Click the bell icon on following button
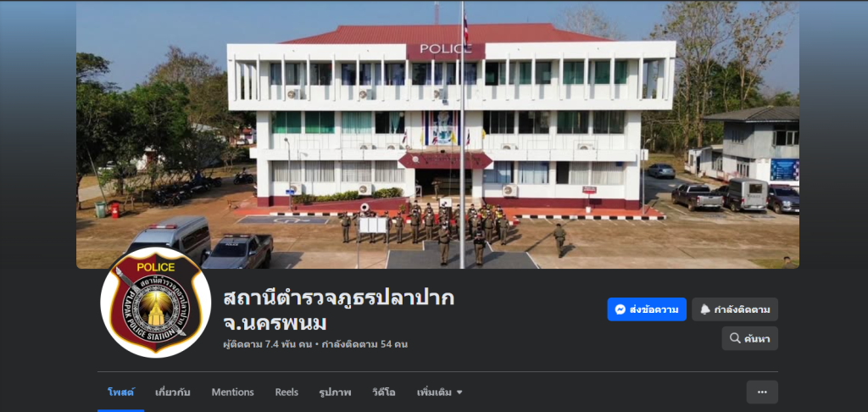The image size is (868, 412). (x=704, y=309)
